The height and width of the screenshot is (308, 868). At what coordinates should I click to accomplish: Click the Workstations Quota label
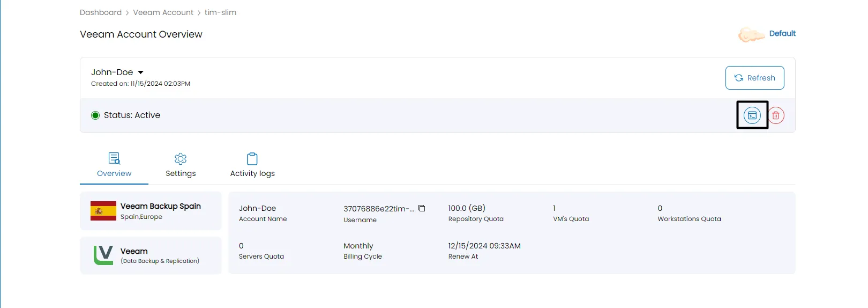click(689, 219)
